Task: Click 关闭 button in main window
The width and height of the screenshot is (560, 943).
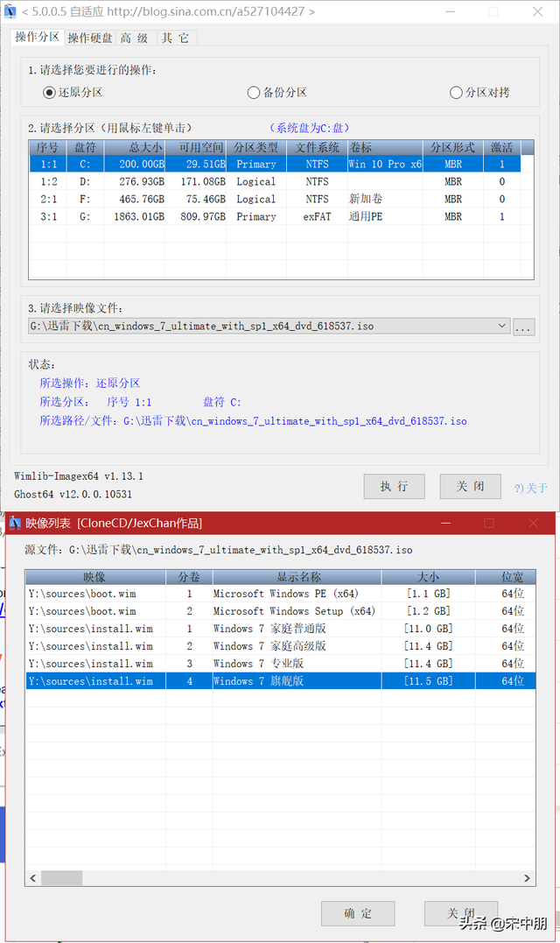Action: pyautogui.click(x=471, y=487)
